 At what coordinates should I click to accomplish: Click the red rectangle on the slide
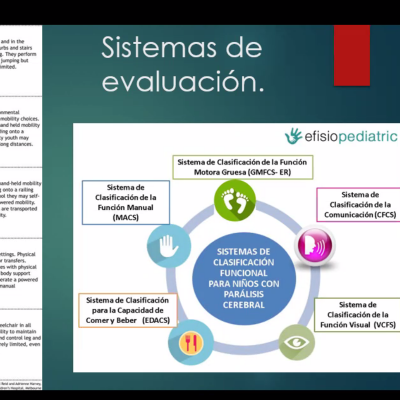click(352, 55)
